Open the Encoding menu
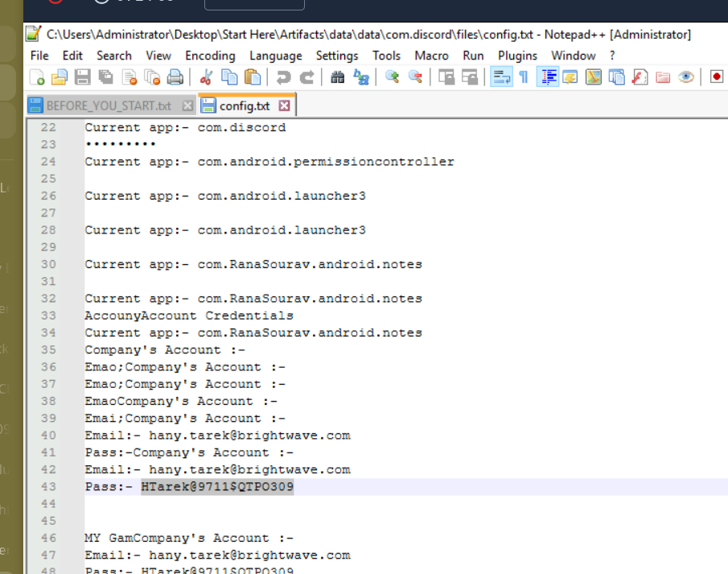Screen dimensions: 728x574 click(210, 56)
